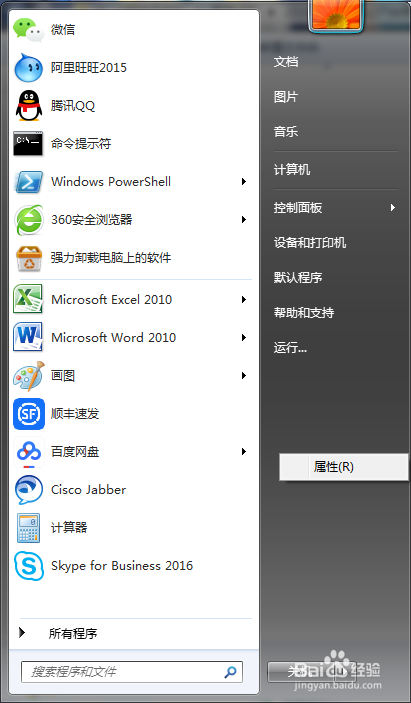The image size is (411, 703).
Task: Click the Microsoft Word 2010 text
Action: tap(113, 338)
